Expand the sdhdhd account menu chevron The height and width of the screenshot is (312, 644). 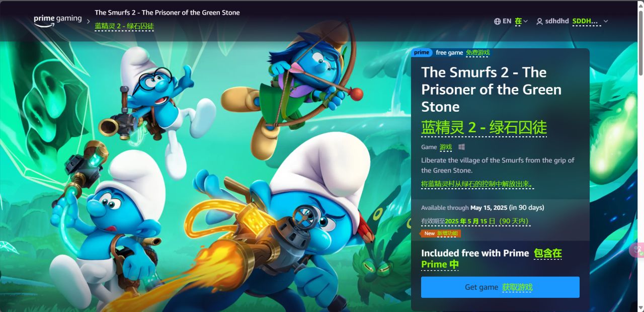(606, 21)
